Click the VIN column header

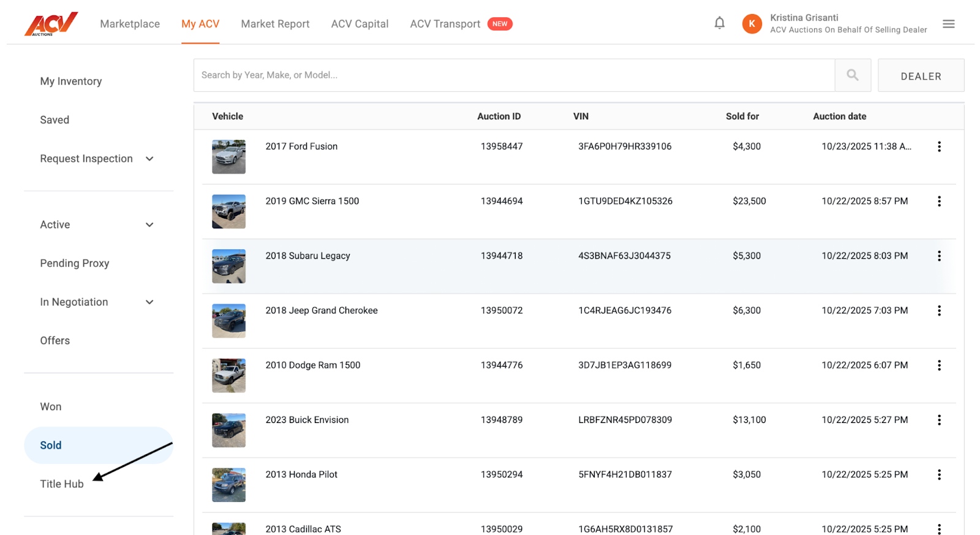(581, 116)
